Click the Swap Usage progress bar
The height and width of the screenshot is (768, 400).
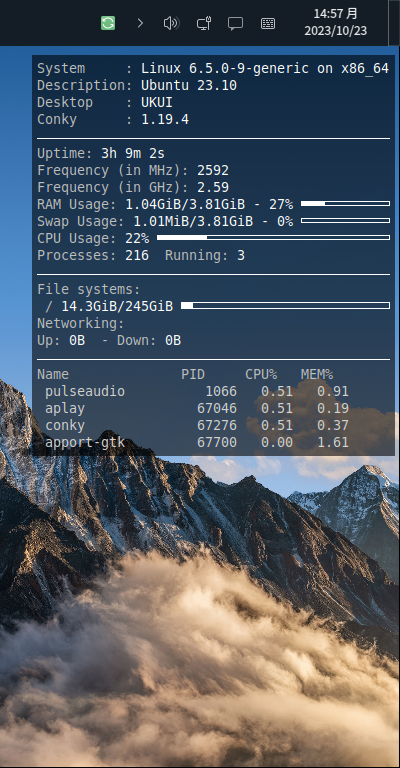346,220
